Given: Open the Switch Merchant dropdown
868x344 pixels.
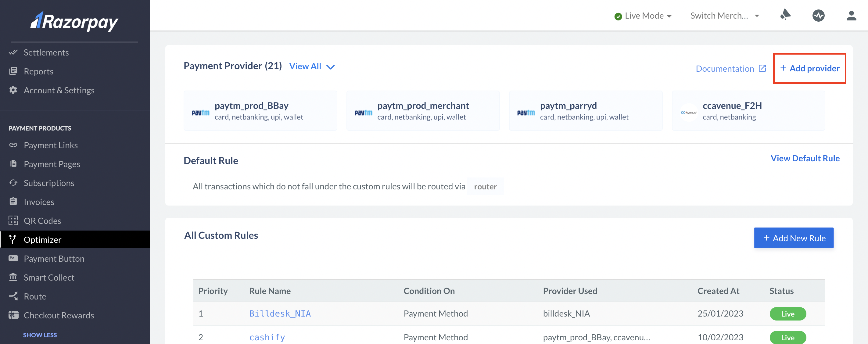Looking at the screenshot, I should click(x=724, y=16).
